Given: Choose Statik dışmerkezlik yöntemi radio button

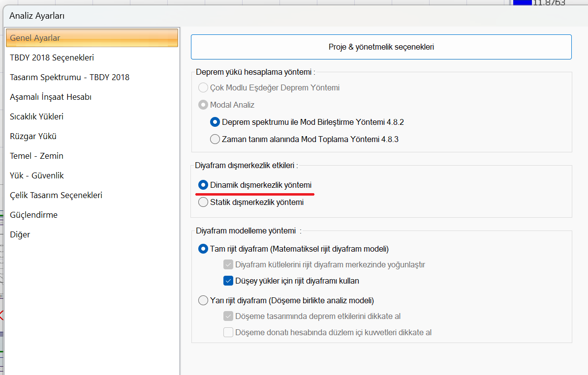Looking at the screenshot, I should (203, 202).
